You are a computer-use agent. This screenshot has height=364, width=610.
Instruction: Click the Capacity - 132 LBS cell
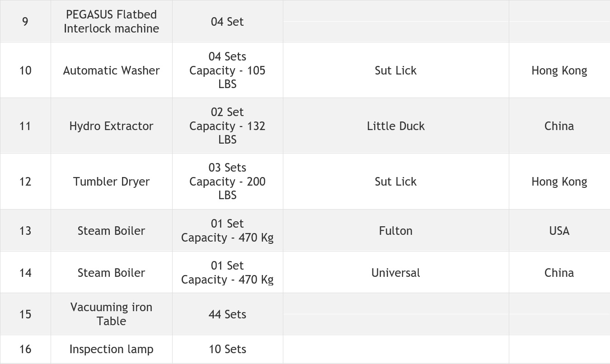pos(227,126)
